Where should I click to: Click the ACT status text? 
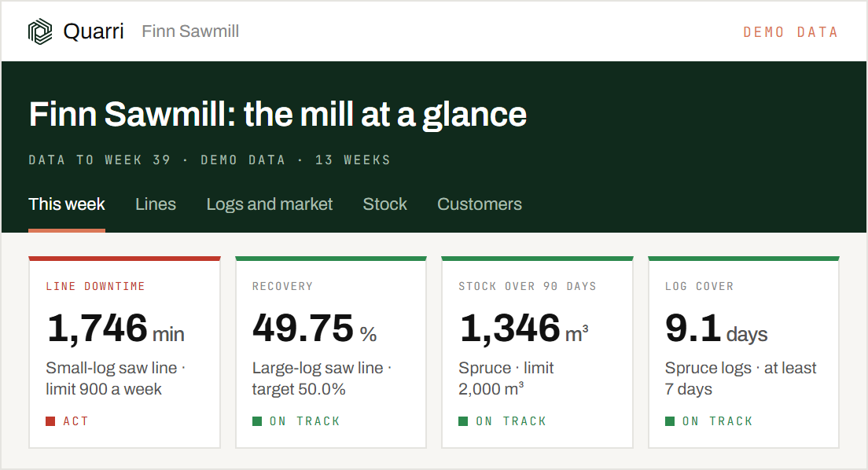click(75, 421)
